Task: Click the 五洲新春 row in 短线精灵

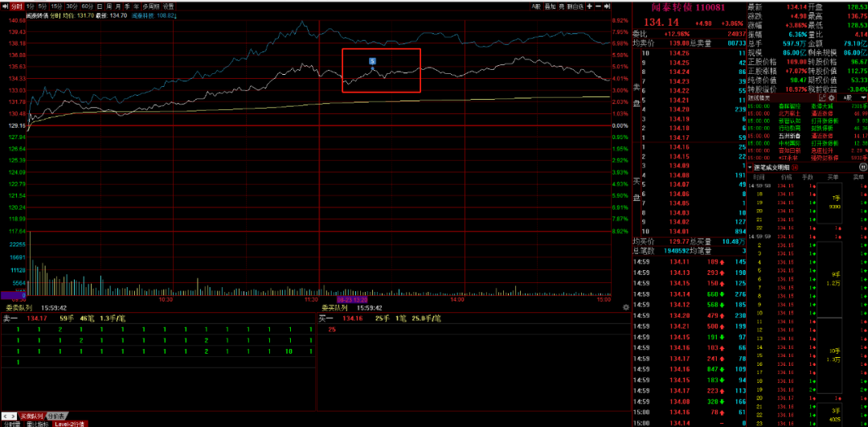Action: pos(806,134)
